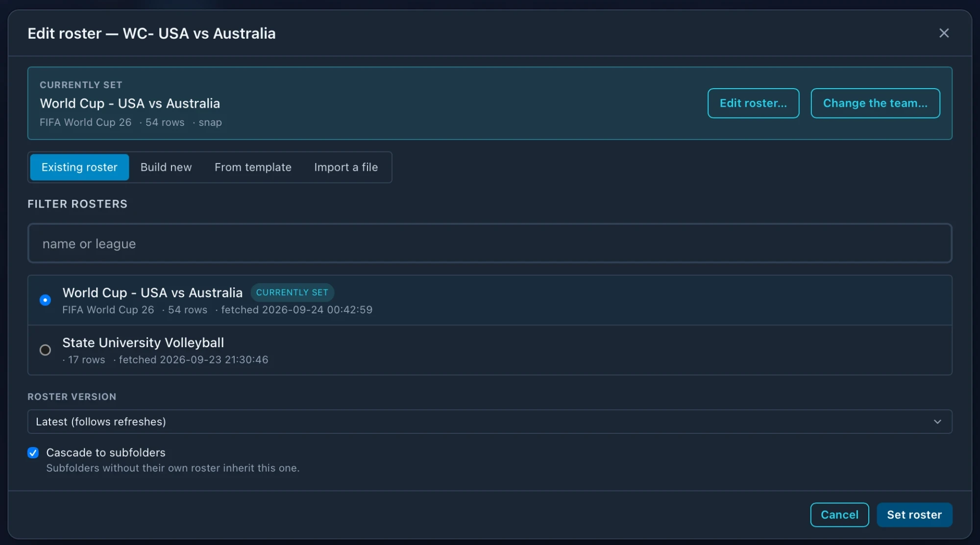Click 'fetched 2026-09-23 21:30:46' text
Image resolution: width=980 pixels, height=545 pixels.
point(194,359)
